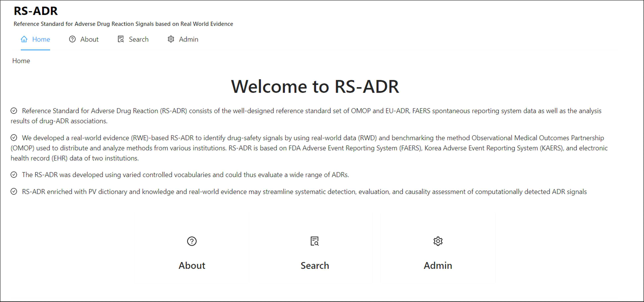Image resolution: width=644 pixels, height=302 pixels.
Task: Click sentence starting 'RS-ADR enriched with PV dictionary'
Action: pyautogui.click(x=304, y=191)
